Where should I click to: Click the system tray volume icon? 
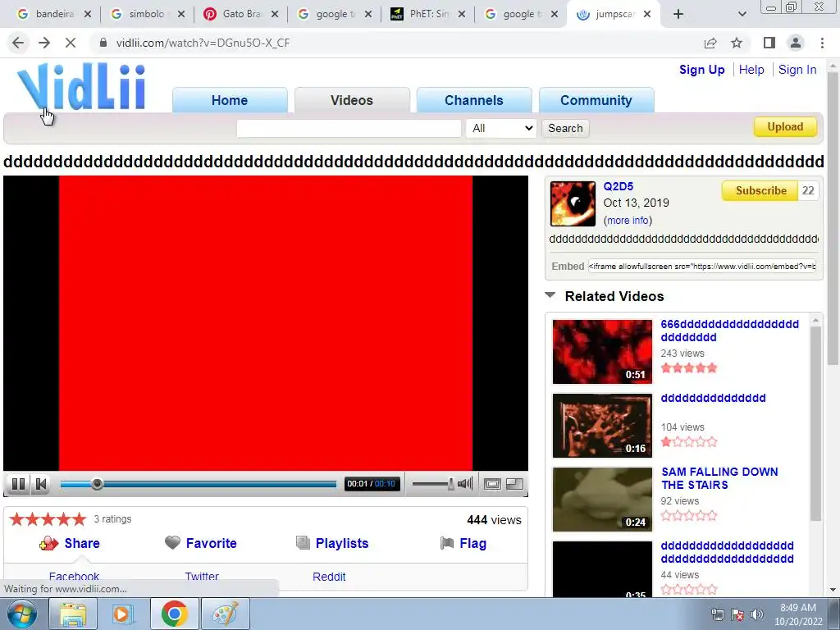coord(757,614)
